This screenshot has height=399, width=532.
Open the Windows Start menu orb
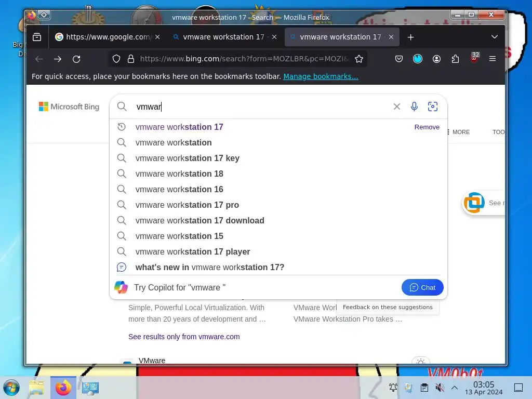point(11,388)
